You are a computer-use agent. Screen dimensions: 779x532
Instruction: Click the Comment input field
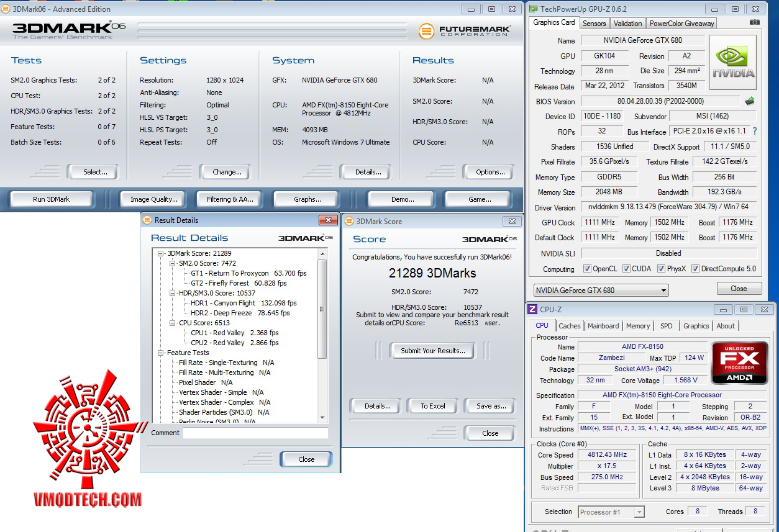(x=255, y=433)
